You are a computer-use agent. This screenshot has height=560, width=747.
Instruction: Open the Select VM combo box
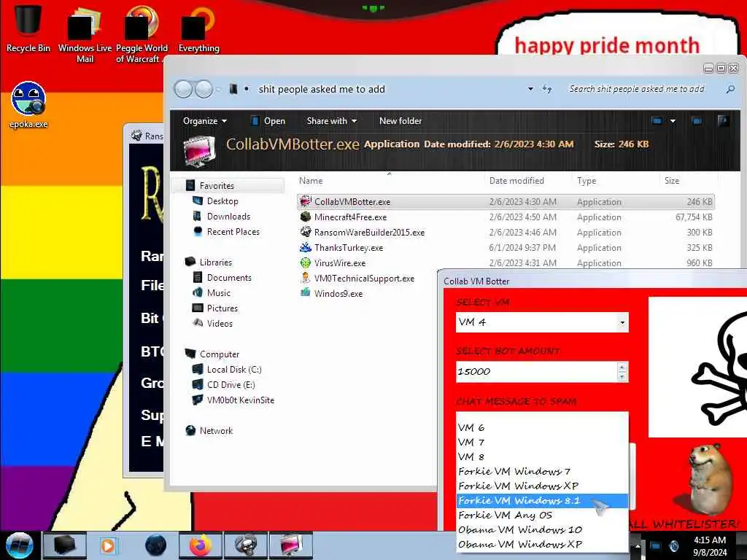542,322
